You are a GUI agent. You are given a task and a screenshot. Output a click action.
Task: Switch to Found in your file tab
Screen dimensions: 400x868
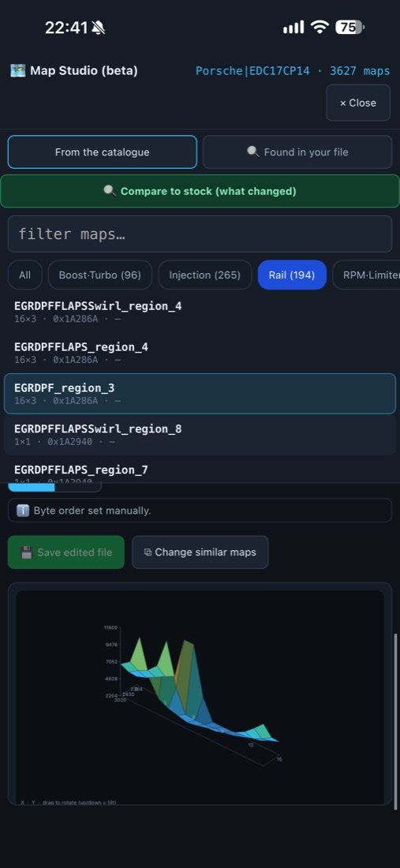(297, 152)
